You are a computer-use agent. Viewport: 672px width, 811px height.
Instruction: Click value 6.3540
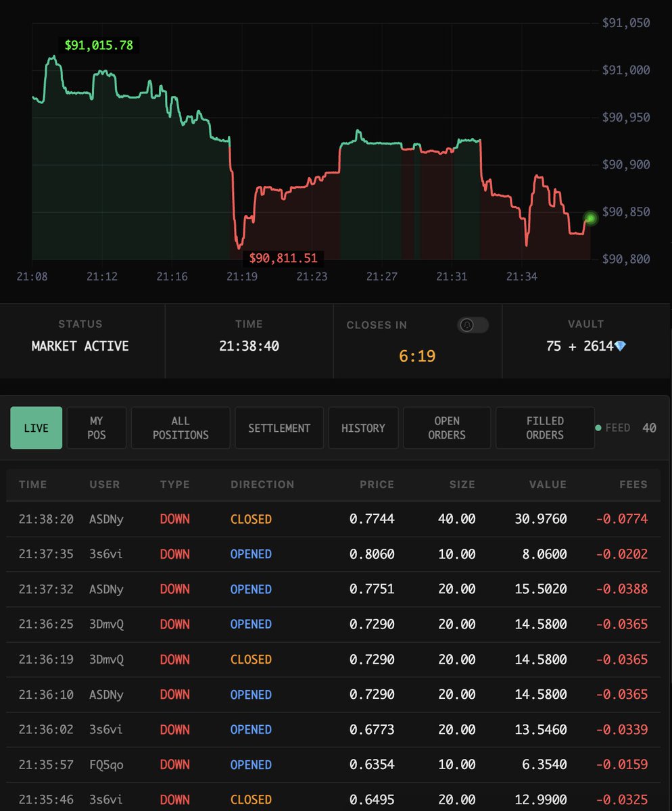(x=545, y=765)
